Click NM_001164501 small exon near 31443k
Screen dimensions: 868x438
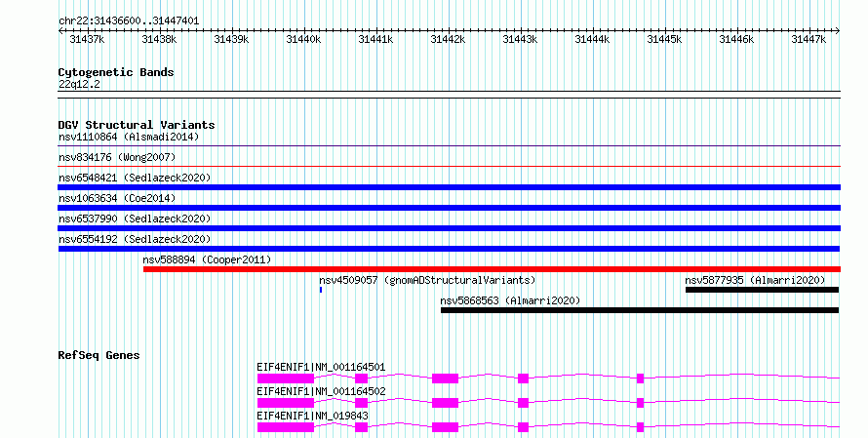coord(523,378)
